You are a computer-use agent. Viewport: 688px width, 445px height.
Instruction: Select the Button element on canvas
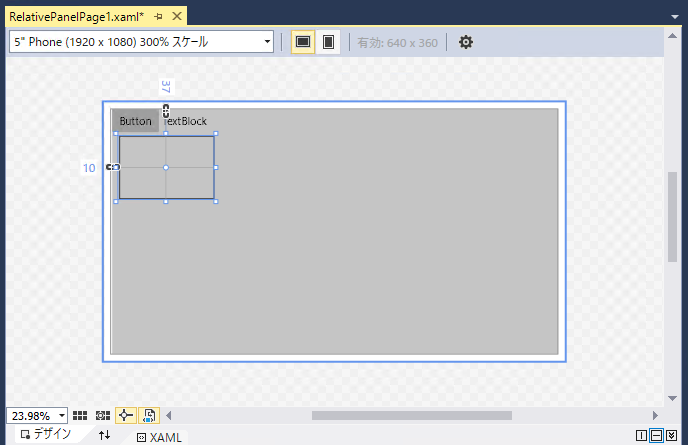135,121
